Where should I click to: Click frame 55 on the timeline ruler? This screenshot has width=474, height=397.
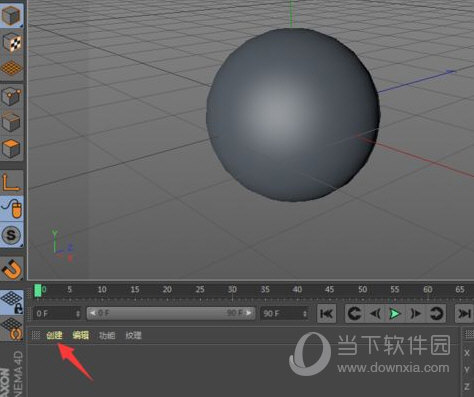point(395,289)
